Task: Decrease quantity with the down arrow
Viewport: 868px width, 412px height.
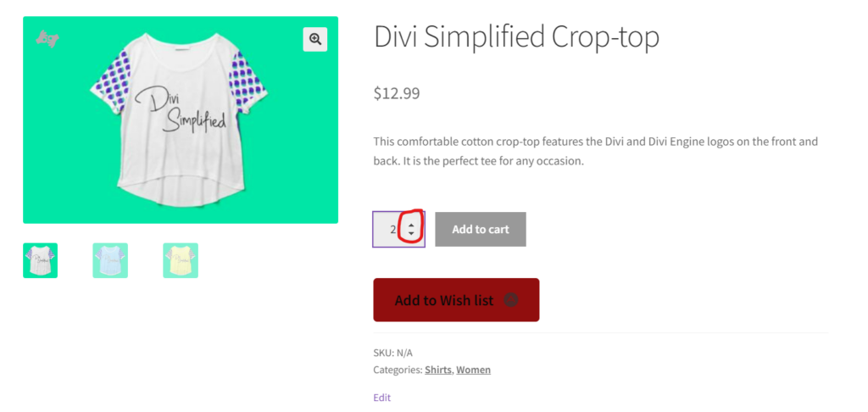Action: 411,234
